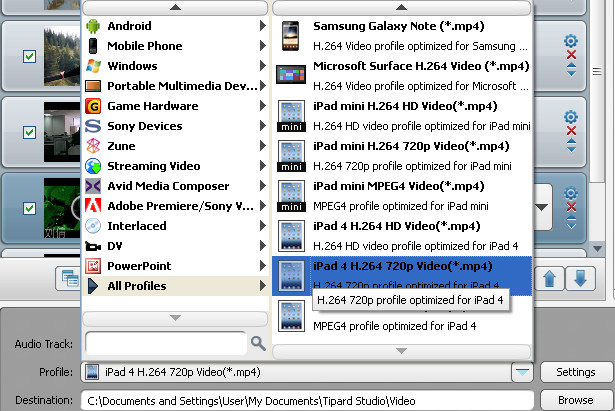Click the Streaming Video globe icon
Viewport: 615px width, 411px height.
click(93, 166)
